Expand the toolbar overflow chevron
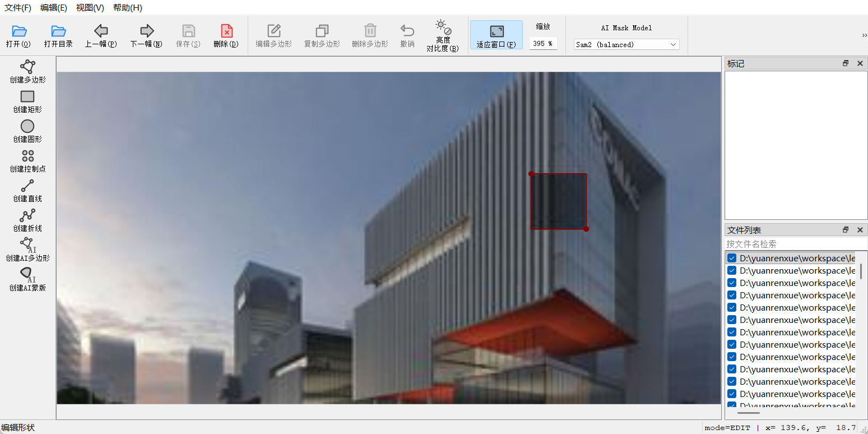868x434 pixels. pyautogui.click(x=864, y=35)
